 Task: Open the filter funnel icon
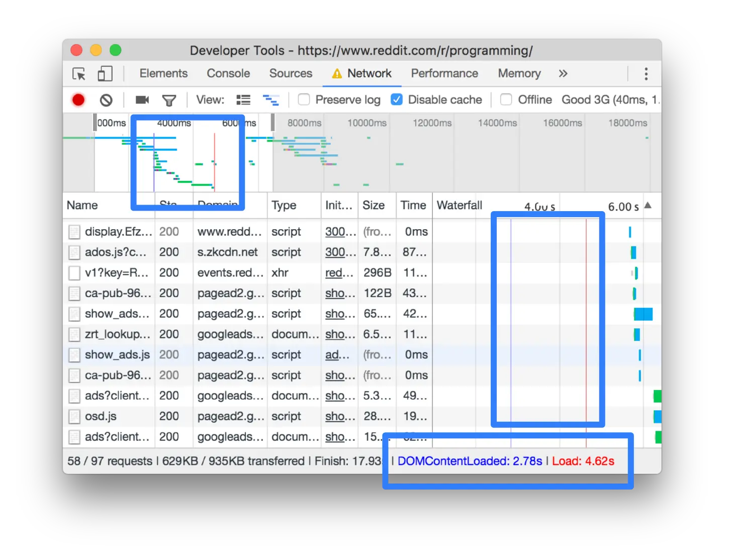pyautogui.click(x=169, y=101)
